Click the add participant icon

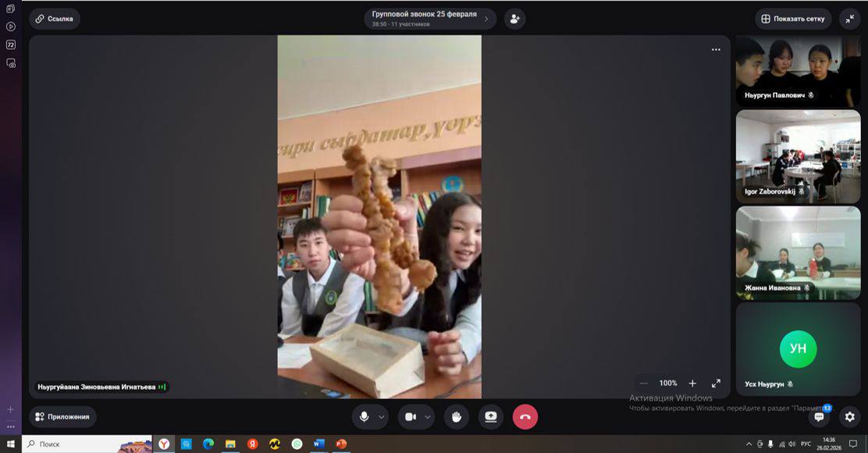[514, 19]
